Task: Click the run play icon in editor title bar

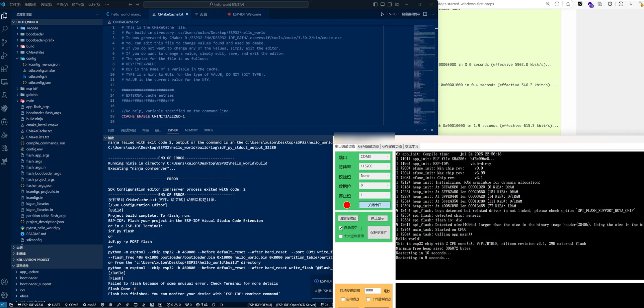Action: 382,14
